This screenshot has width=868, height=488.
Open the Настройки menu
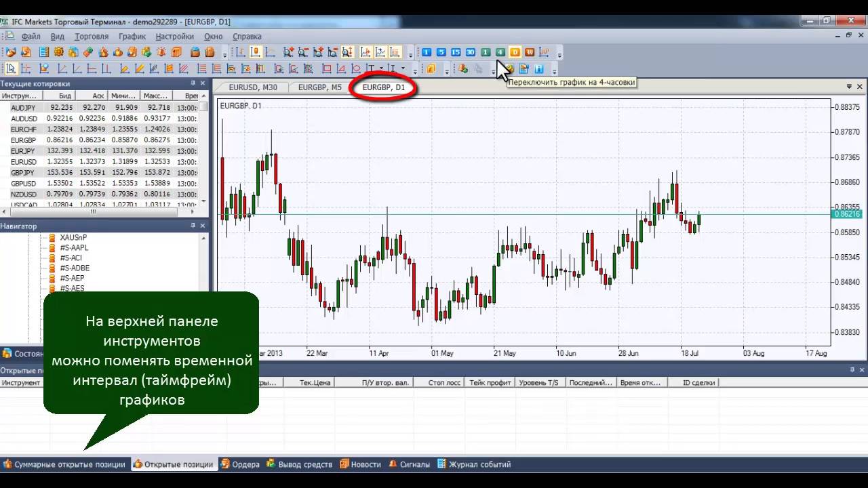click(x=175, y=37)
